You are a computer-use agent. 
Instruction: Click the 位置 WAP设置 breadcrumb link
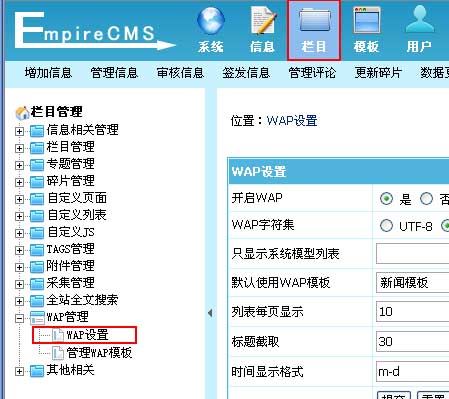pos(292,120)
